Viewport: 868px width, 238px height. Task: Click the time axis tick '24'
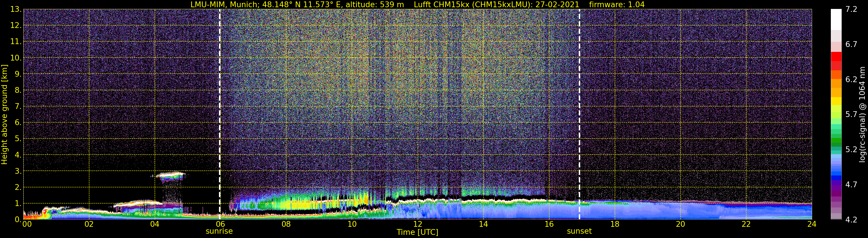tap(812, 224)
